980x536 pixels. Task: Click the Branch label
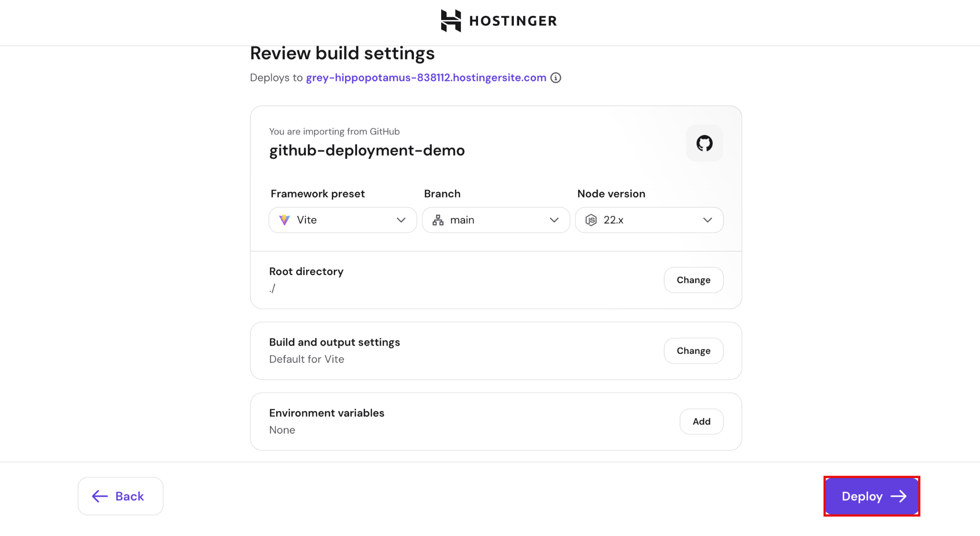pos(442,194)
